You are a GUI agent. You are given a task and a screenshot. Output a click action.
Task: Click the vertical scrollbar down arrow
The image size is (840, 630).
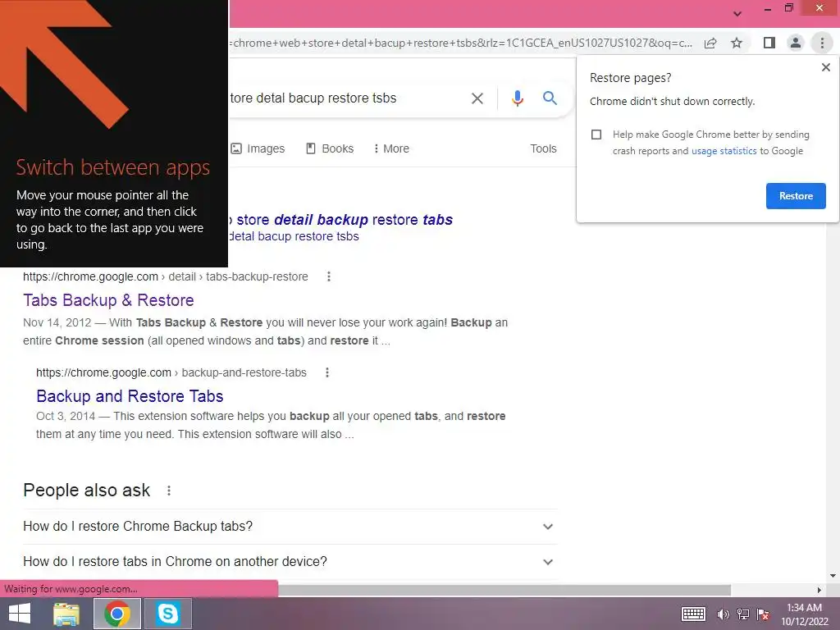point(833,576)
